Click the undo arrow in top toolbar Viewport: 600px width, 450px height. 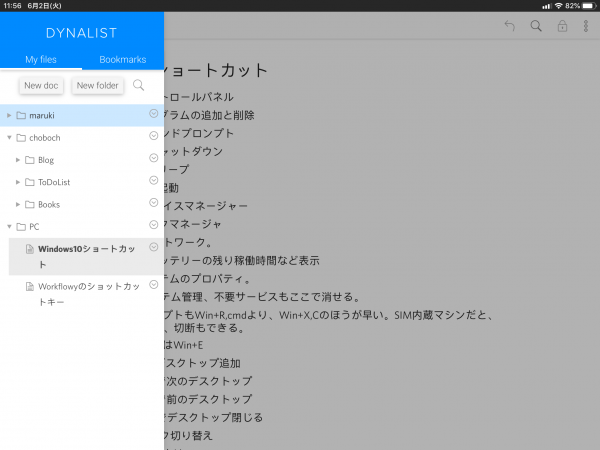[510, 27]
